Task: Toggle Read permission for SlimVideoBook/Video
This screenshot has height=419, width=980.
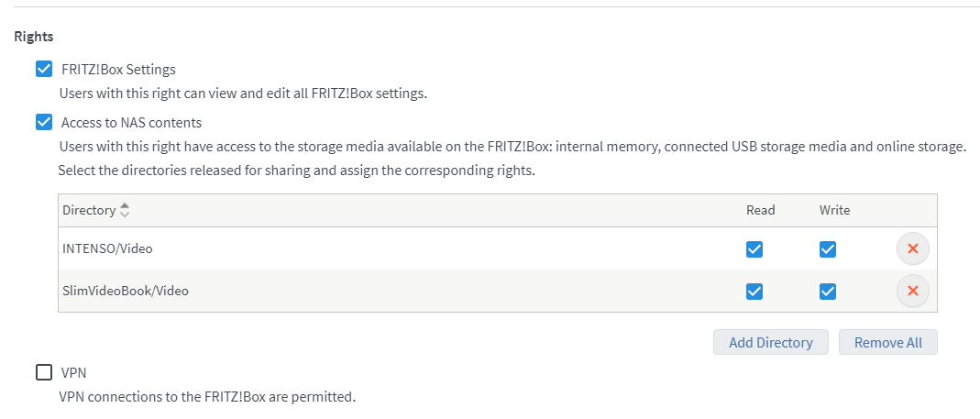Action: coord(754,291)
